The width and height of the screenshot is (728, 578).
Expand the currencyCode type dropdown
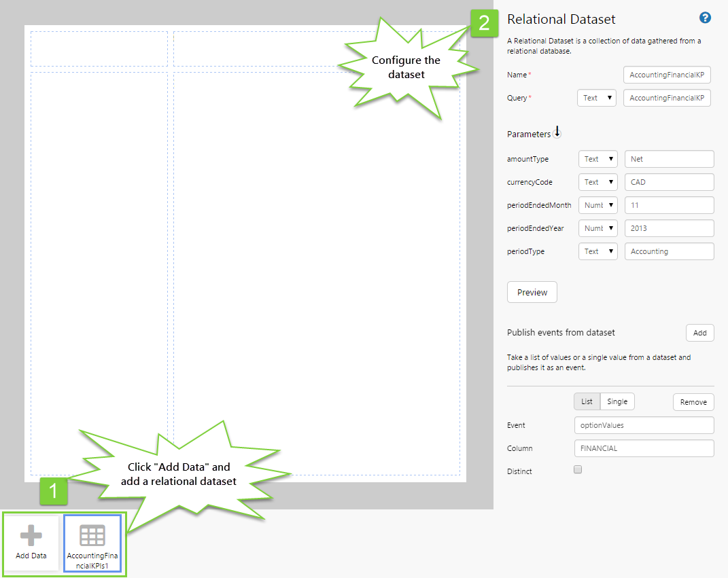[597, 182]
